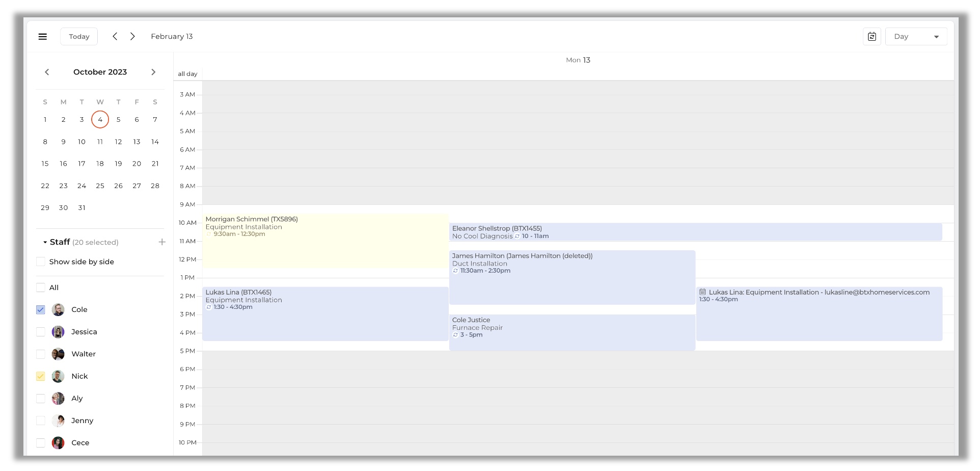
Task: Collapse the Staff section
Action: tap(45, 243)
